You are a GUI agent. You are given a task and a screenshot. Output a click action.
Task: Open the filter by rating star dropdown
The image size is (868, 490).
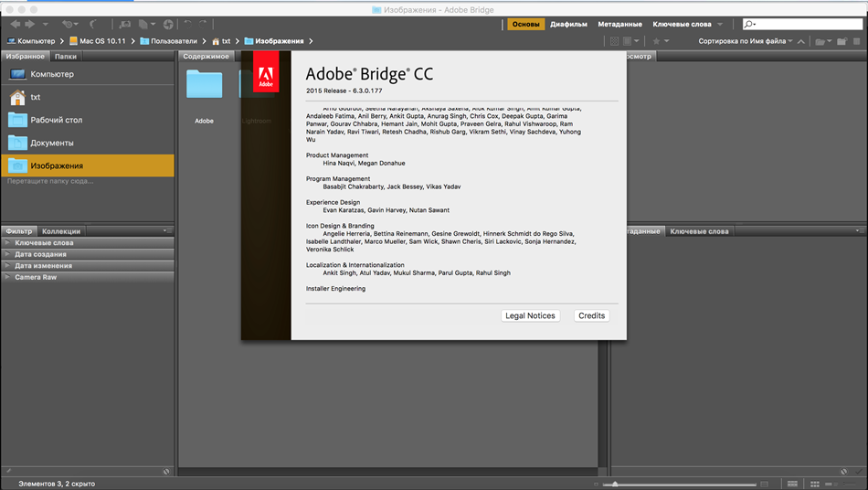click(661, 41)
